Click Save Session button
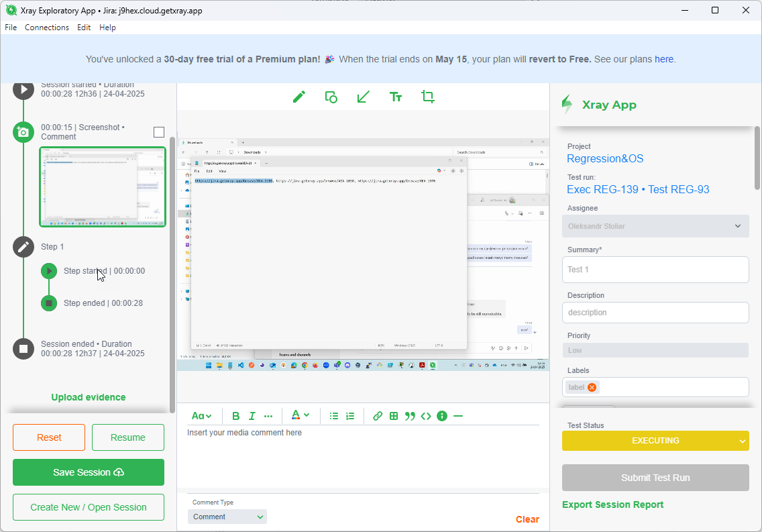Image resolution: width=762 pixels, height=532 pixels. (x=89, y=472)
